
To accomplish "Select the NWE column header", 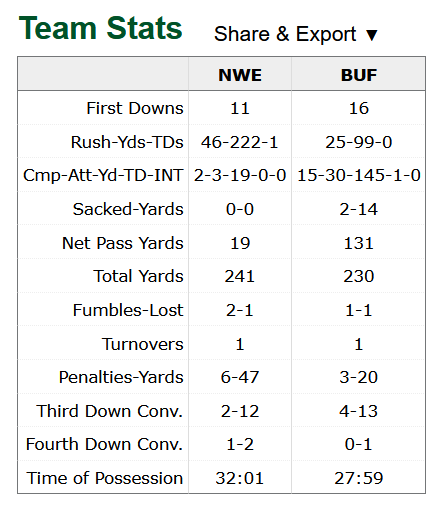I will point(240,75).
